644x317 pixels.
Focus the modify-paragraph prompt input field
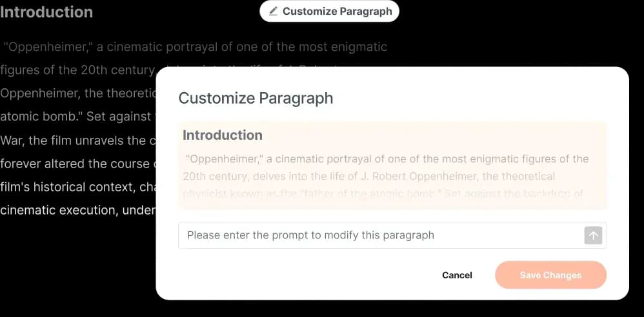(392, 235)
